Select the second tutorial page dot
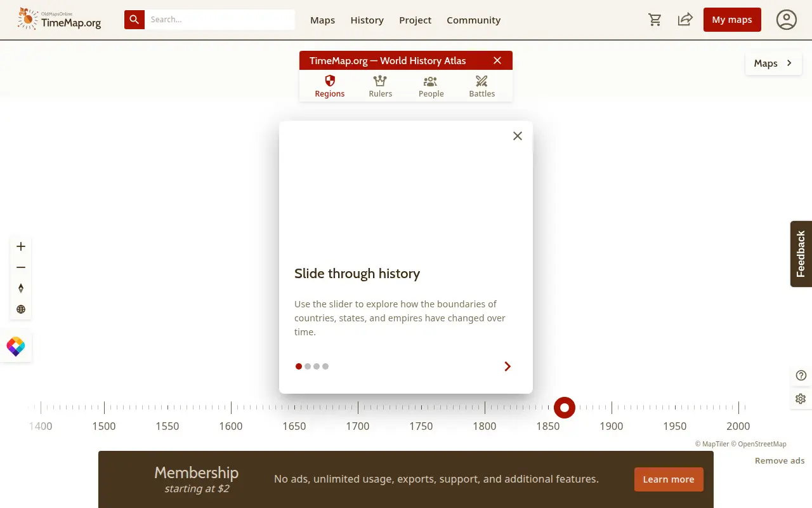Image resolution: width=812 pixels, height=508 pixels. tap(308, 366)
